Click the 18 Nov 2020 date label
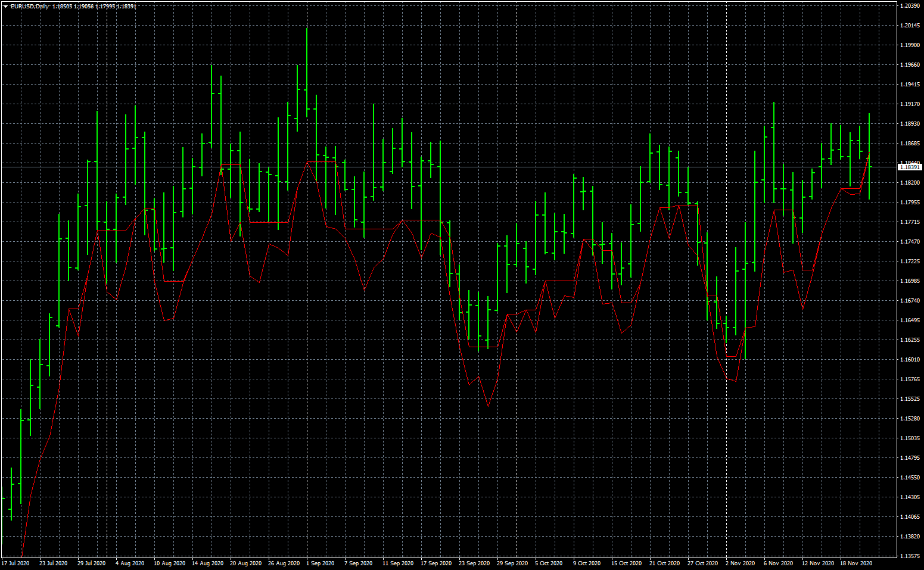Image resolution: width=924 pixels, height=570 pixels. [x=856, y=563]
